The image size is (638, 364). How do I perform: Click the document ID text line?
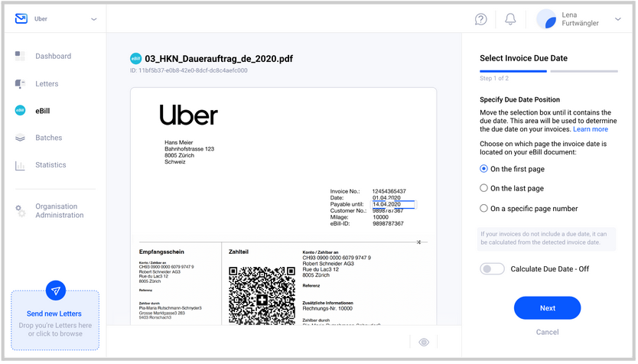pos(189,70)
